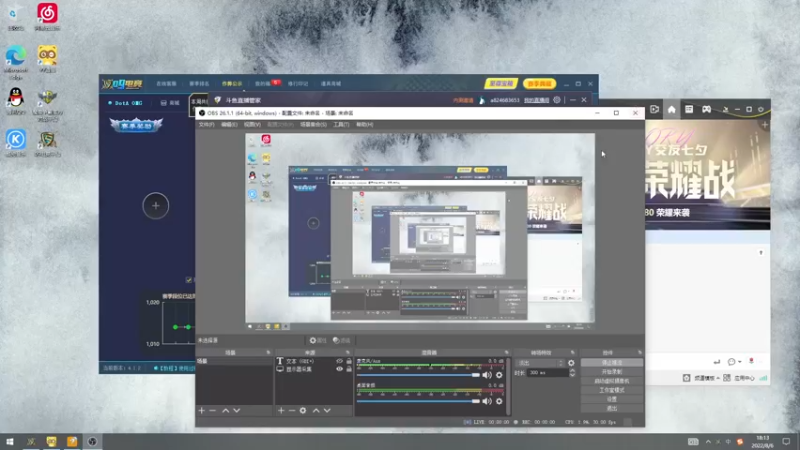Open the OBS 工具(T) menu

coord(341,124)
